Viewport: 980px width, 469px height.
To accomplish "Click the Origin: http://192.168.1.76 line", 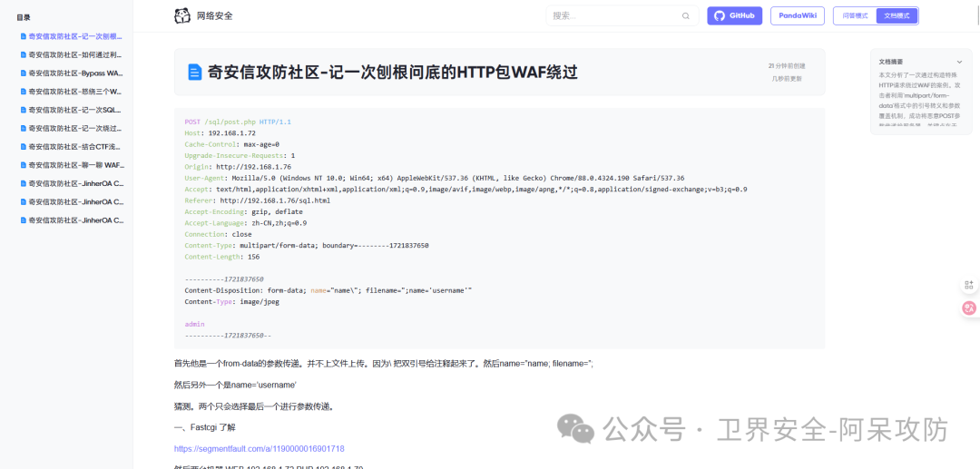I will pyautogui.click(x=238, y=167).
